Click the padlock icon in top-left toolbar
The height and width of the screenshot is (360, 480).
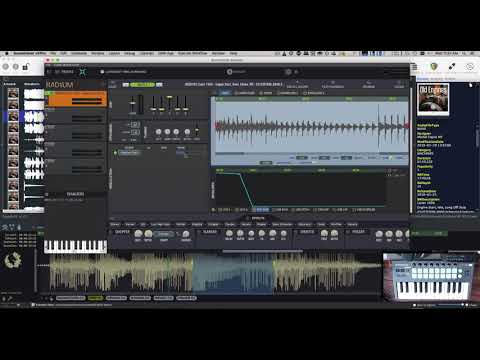coord(26,67)
